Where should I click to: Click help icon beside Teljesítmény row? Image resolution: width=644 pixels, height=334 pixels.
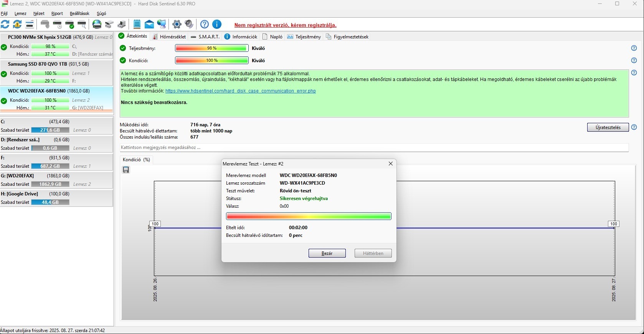point(634,48)
